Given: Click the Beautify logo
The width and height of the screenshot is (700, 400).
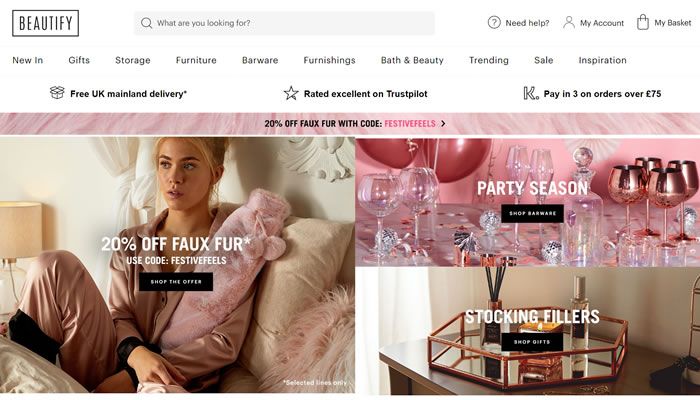Looking at the screenshot, I should click(x=46, y=23).
